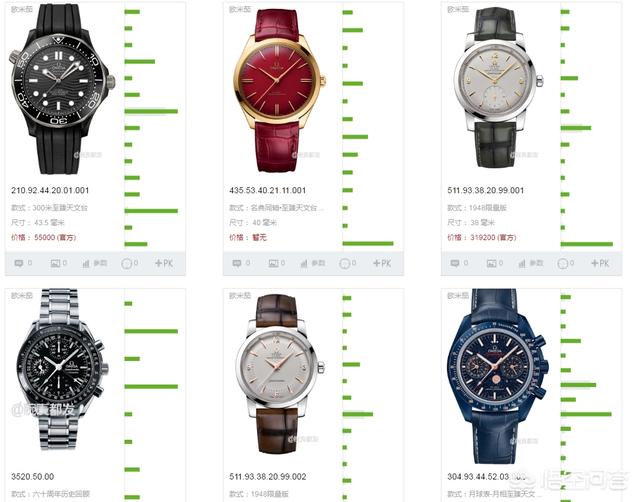Click the longest green bar beside the red watch
Viewport: 640px width, 502px height.
coord(368,244)
